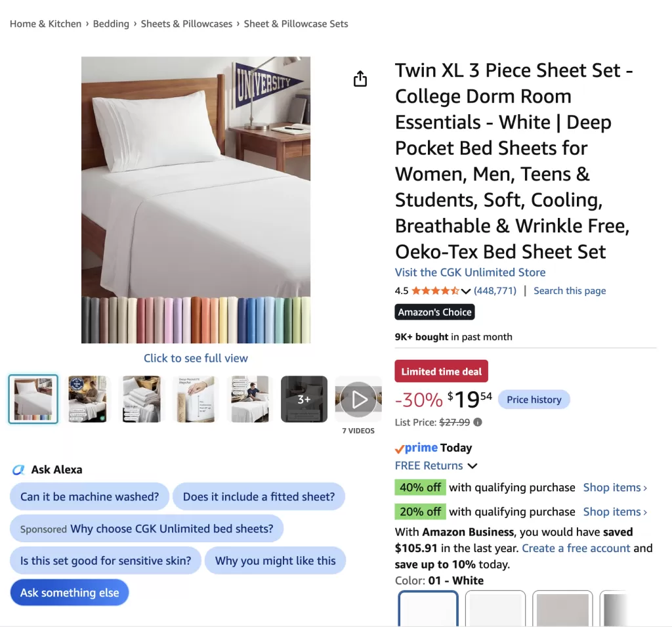Viewport: 672px width, 627px height.
Task: Ask Alexa 'Can it be machine washed?'
Action: pos(89,496)
